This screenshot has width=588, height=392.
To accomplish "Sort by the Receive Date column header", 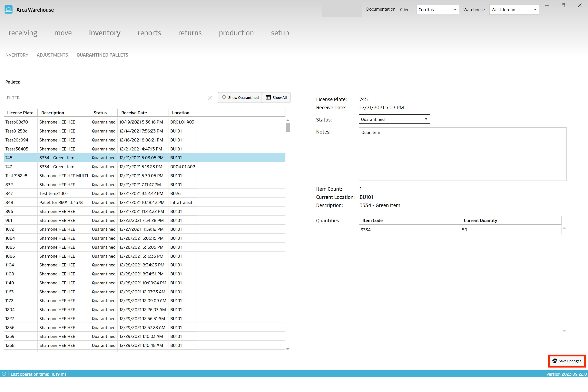I will (143, 113).
